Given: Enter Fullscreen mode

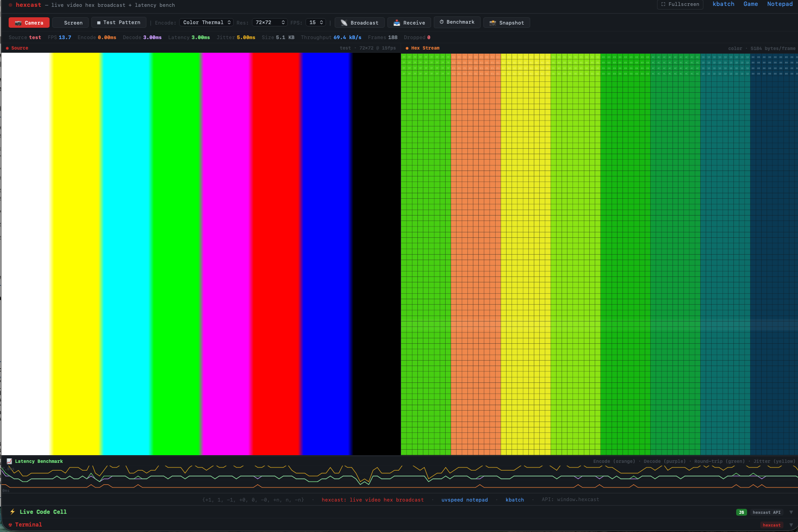Looking at the screenshot, I should coord(680,4).
